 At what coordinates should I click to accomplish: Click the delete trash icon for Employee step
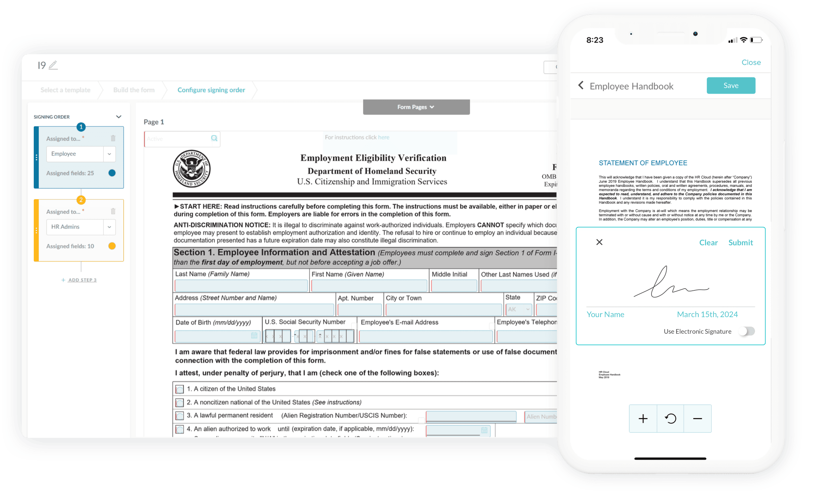pyautogui.click(x=113, y=138)
